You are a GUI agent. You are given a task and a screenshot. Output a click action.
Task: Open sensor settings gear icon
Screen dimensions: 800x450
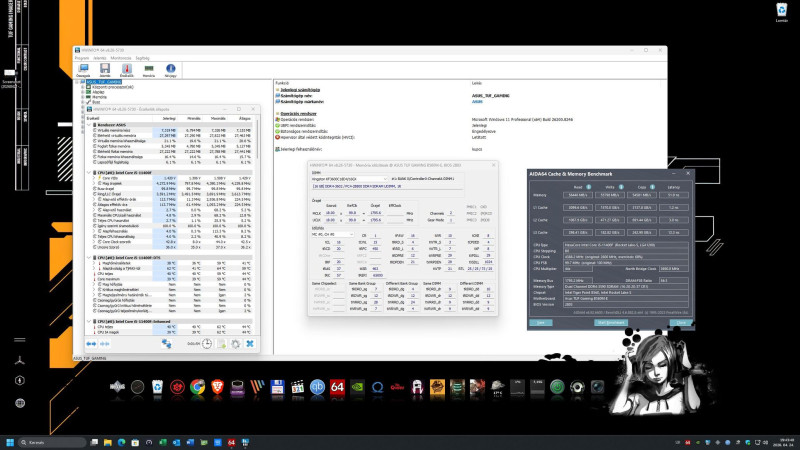pos(235,344)
